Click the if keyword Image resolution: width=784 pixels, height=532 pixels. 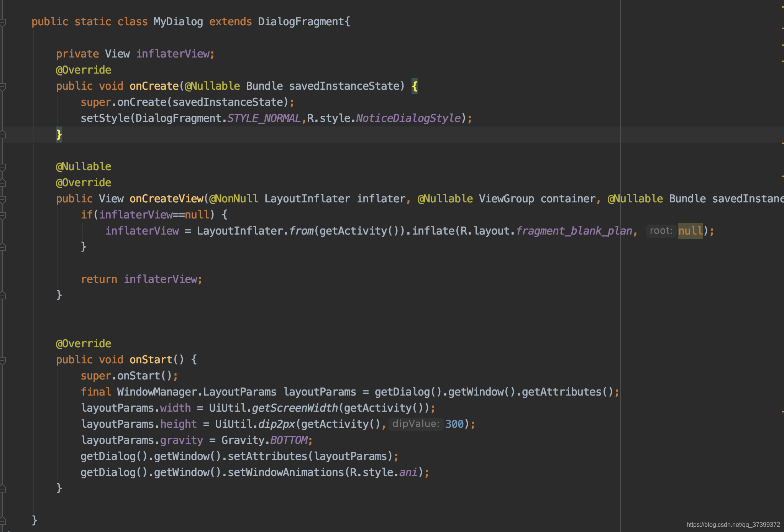pos(87,215)
